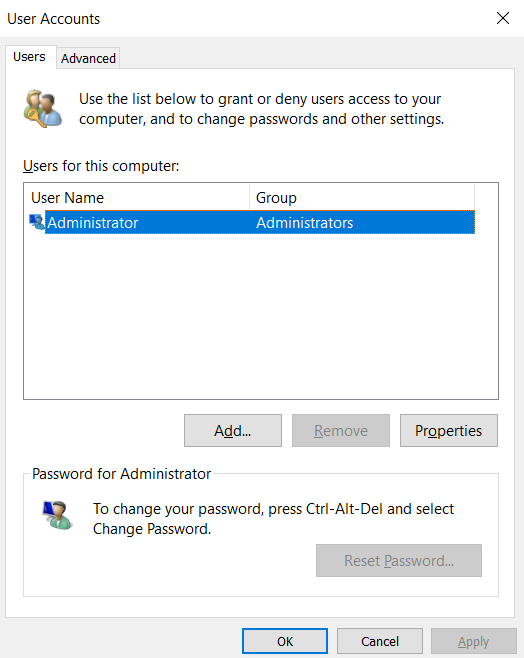Select the Administrator user name entry
This screenshot has width=524, height=658.
point(93,222)
